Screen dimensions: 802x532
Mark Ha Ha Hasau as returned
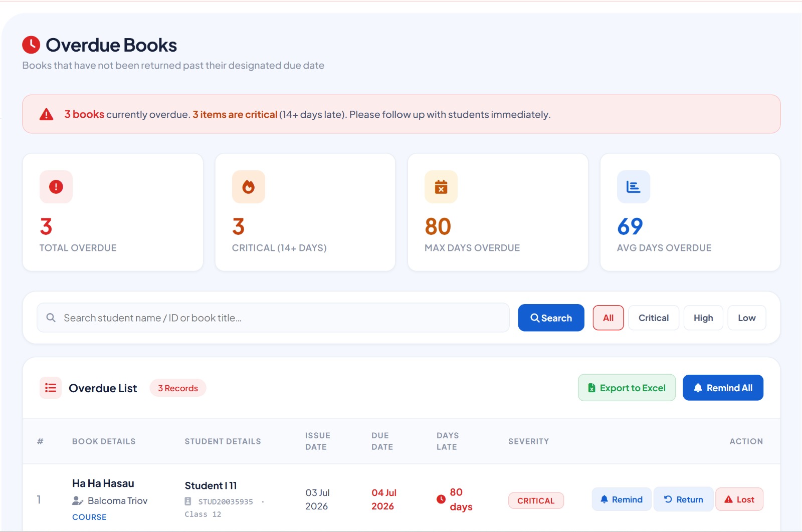[x=684, y=499]
